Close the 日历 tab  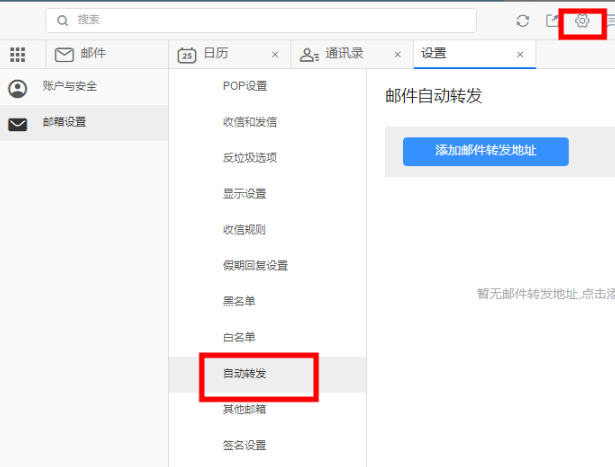(275, 54)
